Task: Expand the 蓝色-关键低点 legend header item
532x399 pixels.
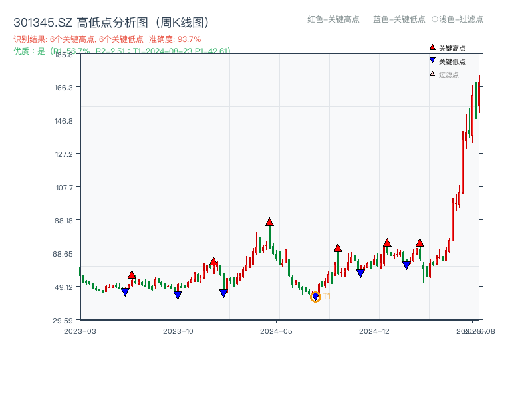Action: 400,20
